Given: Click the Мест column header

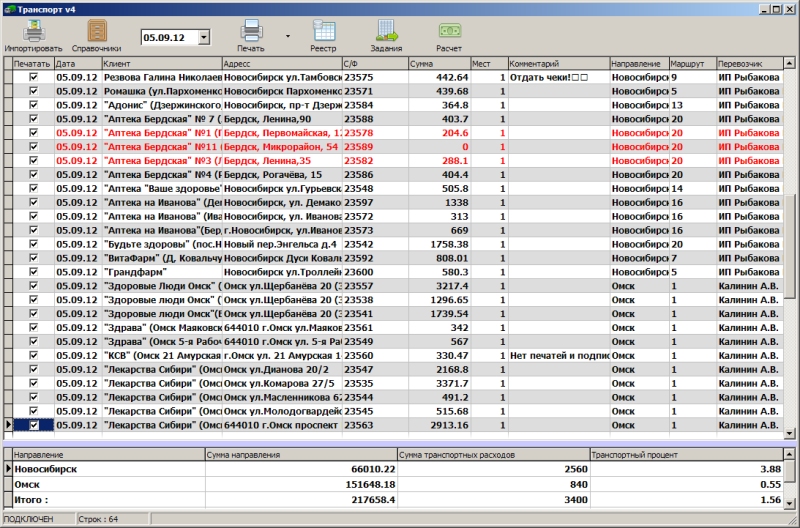Looking at the screenshot, I should click(489, 64).
